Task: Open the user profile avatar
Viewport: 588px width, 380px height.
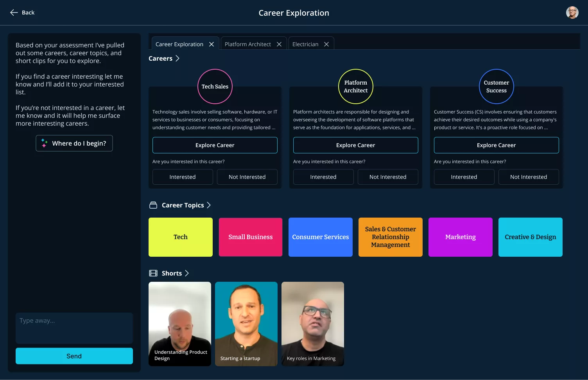Action: click(572, 13)
